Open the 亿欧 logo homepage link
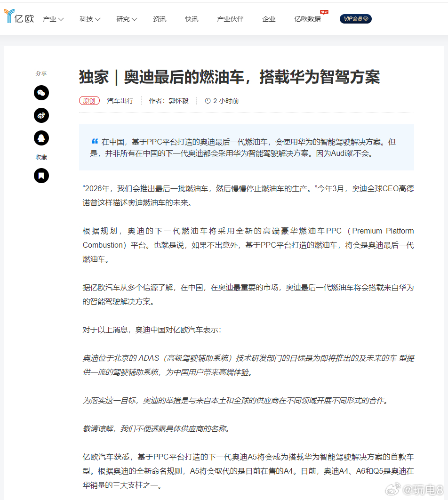 click(19, 16)
